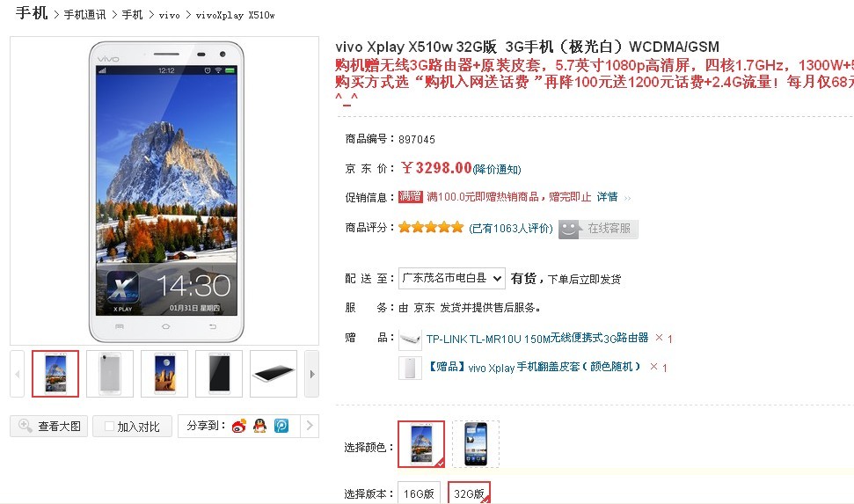Click the 降价通知 price alert link

pyautogui.click(x=497, y=170)
